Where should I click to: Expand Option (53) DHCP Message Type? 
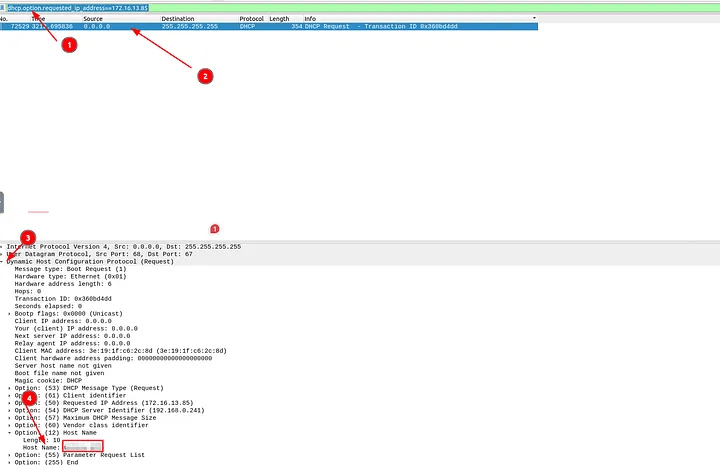point(11,388)
